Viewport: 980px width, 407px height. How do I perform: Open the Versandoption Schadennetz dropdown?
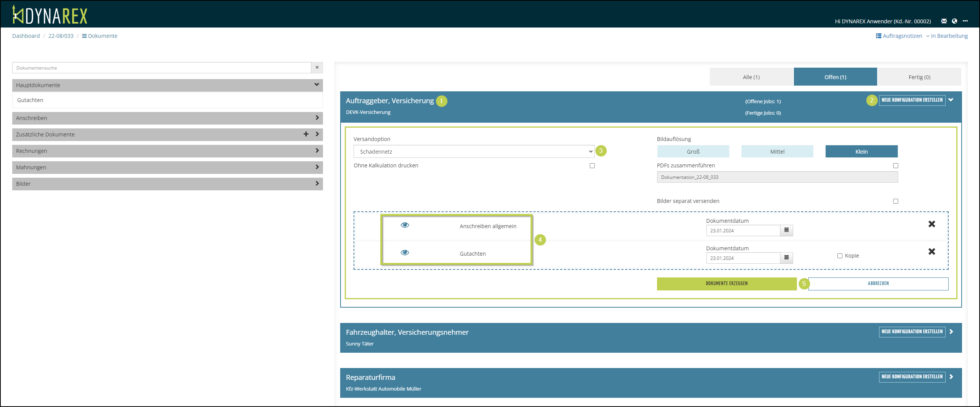(x=474, y=152)
